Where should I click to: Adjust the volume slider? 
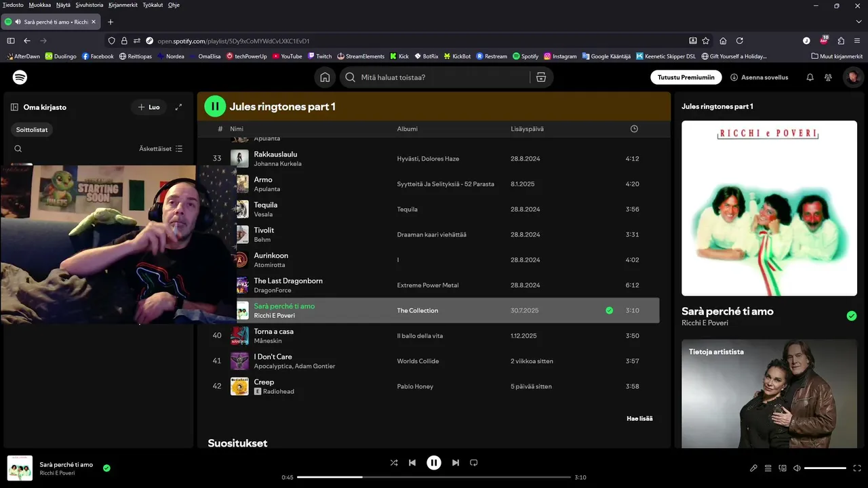[825, 468]
